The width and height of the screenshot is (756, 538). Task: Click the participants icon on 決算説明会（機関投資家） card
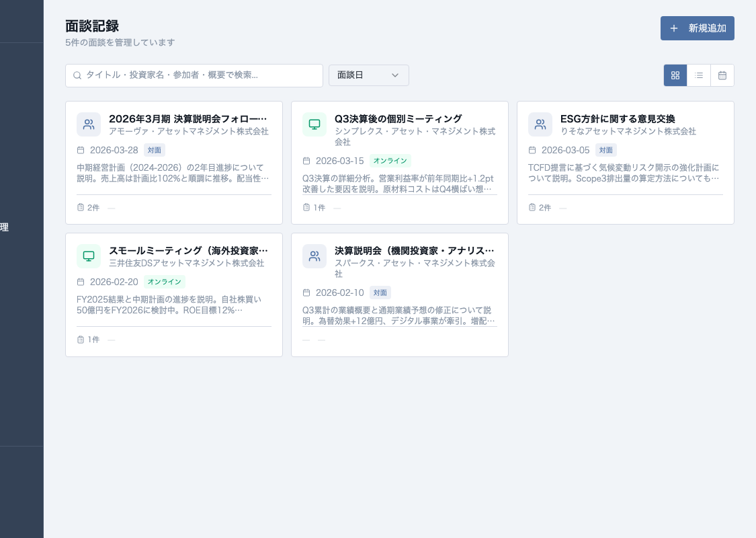click(x=314, y=256)
